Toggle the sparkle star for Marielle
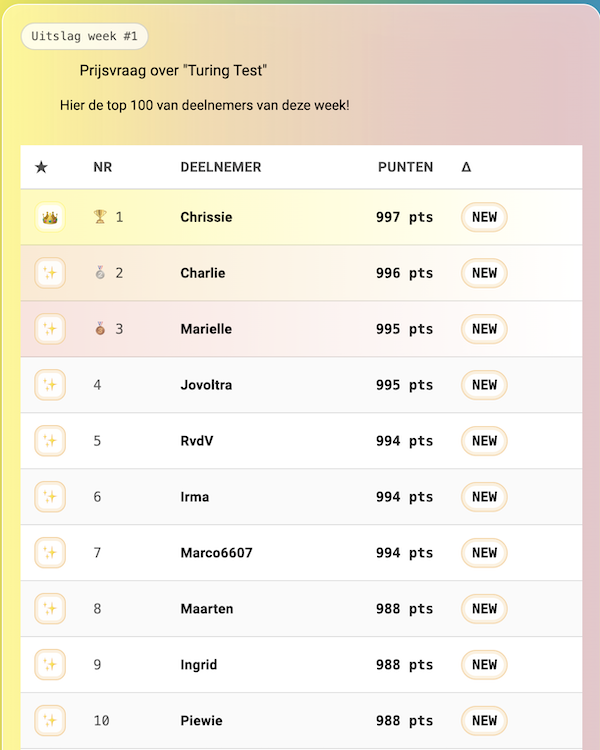 pos(50,329)
